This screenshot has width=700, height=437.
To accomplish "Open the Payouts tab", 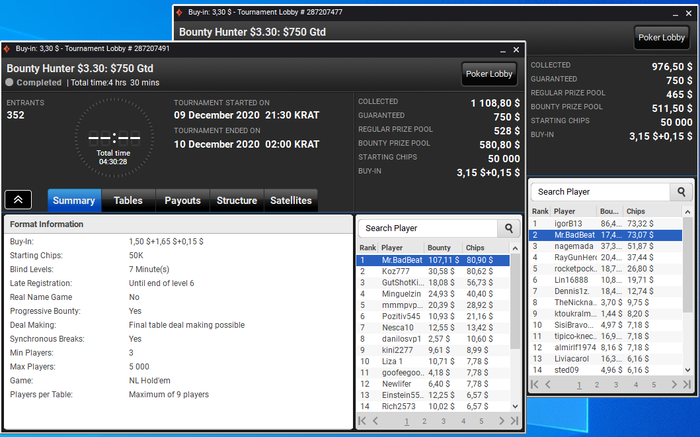I will click(x=183, y=200).
